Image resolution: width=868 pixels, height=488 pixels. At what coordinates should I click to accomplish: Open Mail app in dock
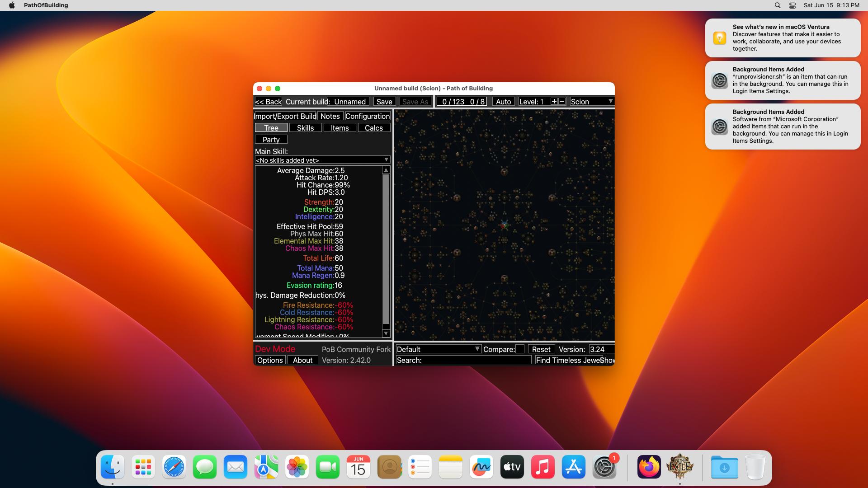[236, 467]
